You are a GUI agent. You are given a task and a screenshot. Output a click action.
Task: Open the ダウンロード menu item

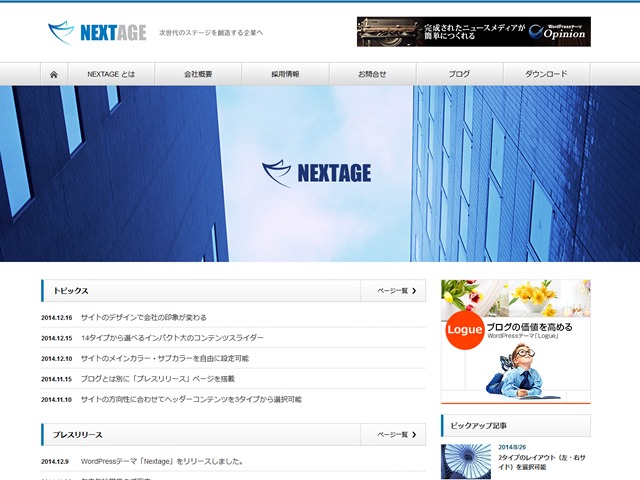[x=547, y=74]
